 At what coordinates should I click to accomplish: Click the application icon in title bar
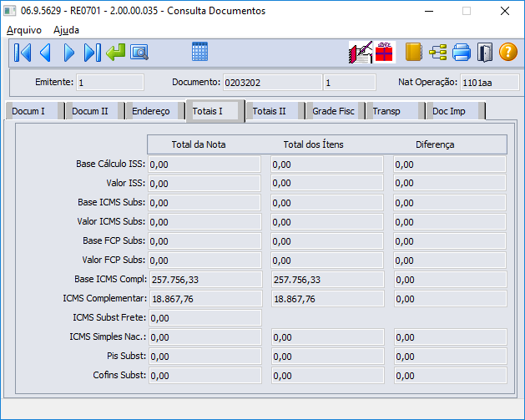[10, 11]
